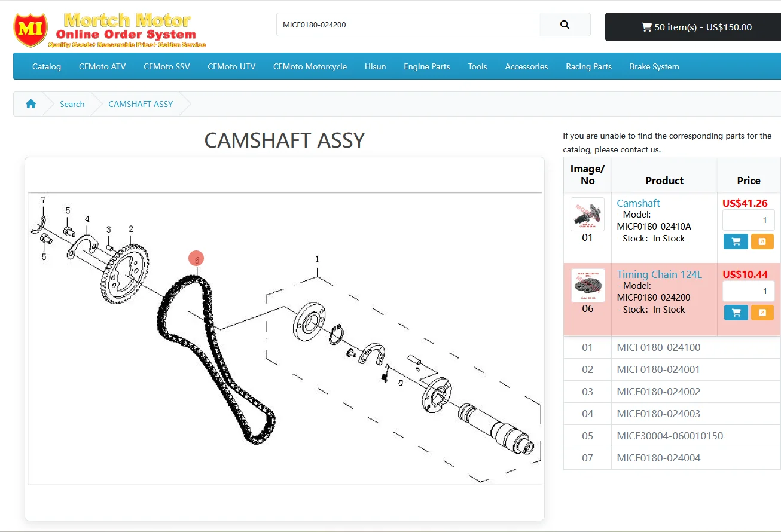Click the Timing Chain quantity field

tap(748, 291)
